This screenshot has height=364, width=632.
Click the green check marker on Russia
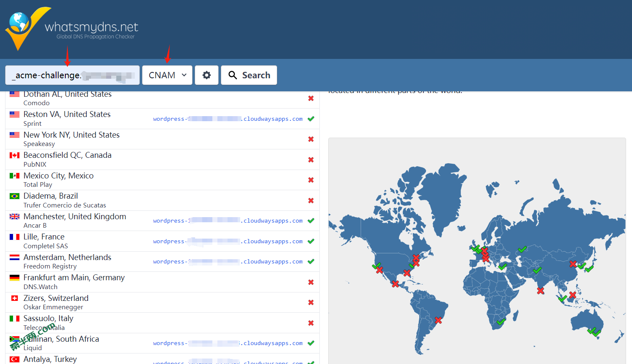tap(522, 249)
